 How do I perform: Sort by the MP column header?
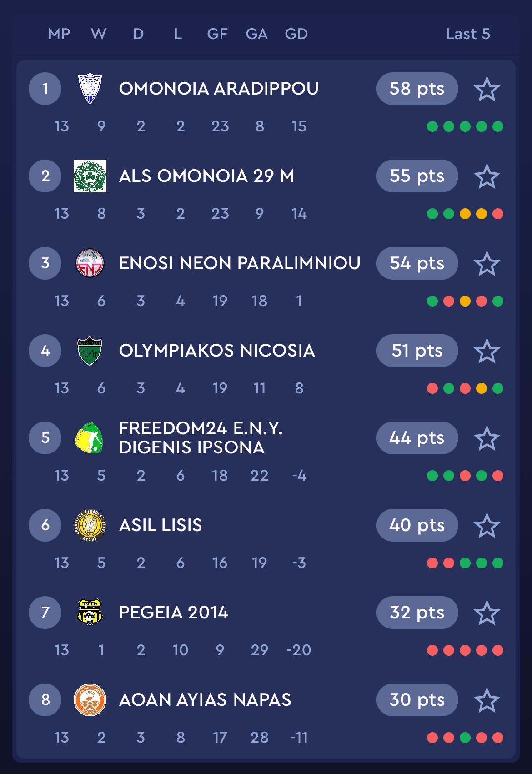click(x=59, y=34)
